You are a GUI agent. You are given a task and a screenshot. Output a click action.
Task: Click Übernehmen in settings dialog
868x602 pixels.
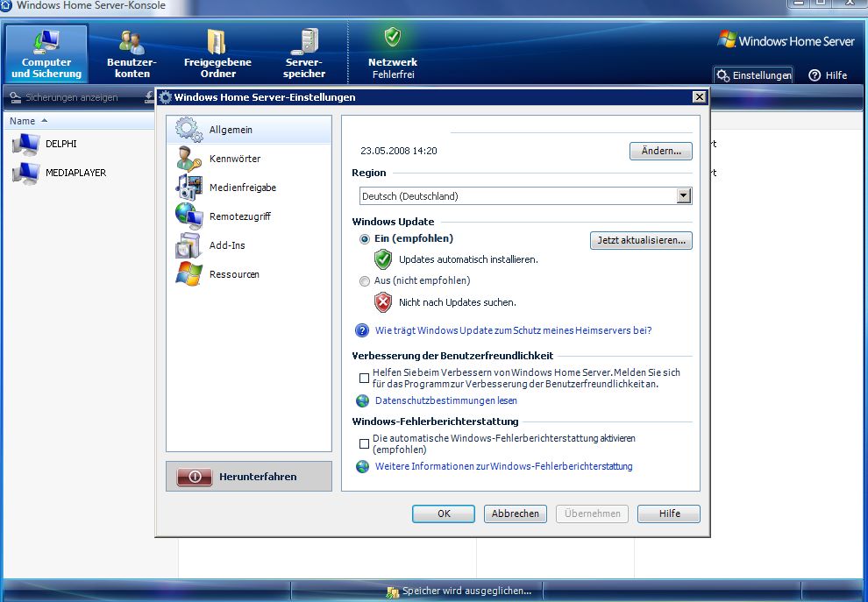(593, 513)
